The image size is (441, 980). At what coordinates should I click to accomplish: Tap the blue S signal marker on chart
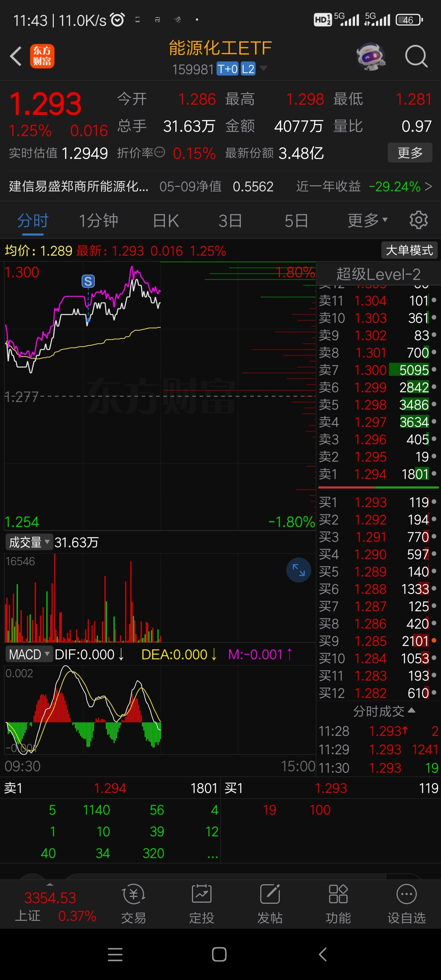pos(88,281)
